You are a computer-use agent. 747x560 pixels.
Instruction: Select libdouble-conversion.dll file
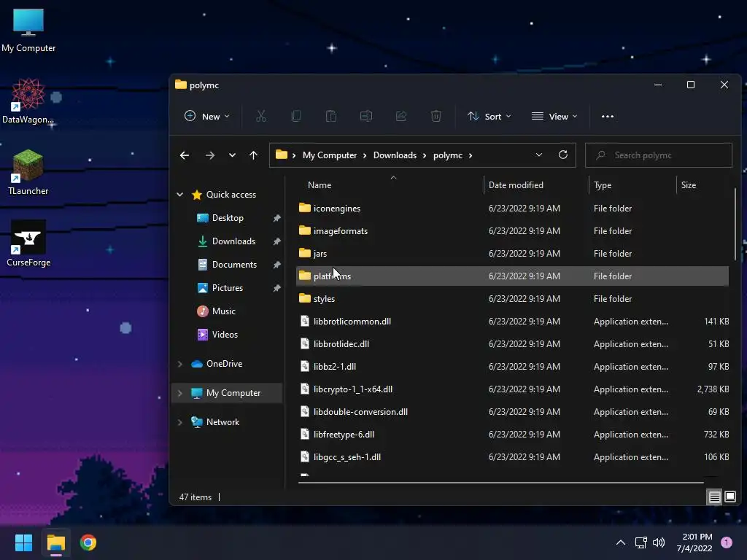pyautogui.click(x=512, y=412)
